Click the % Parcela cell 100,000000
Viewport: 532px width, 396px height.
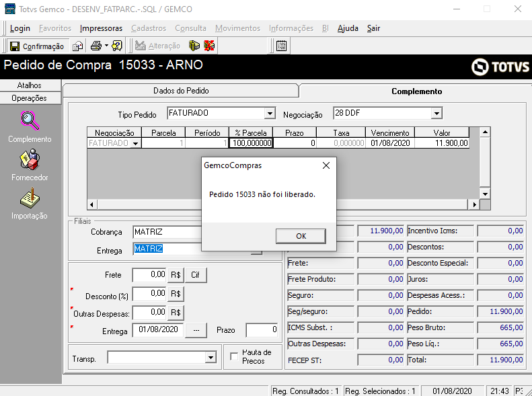[x=251, y=143]
